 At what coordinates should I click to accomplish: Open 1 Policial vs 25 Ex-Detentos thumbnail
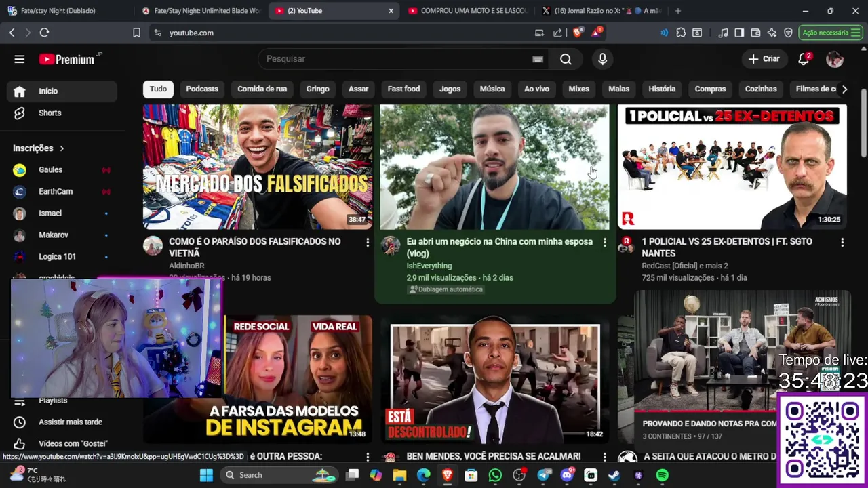coord(732,167)
